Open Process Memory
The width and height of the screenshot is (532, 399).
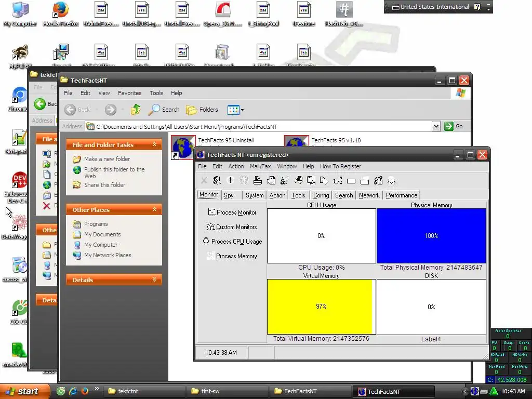[232, 256]
